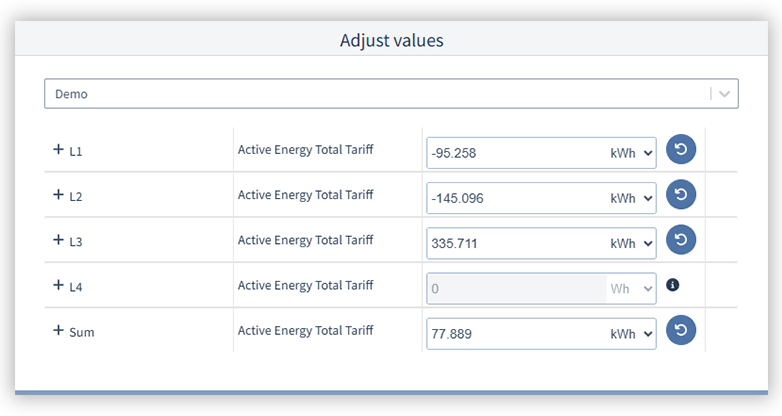Screen dimensions: 782x416
Task: Expand the L3 row plus icon
Action: 58,240
